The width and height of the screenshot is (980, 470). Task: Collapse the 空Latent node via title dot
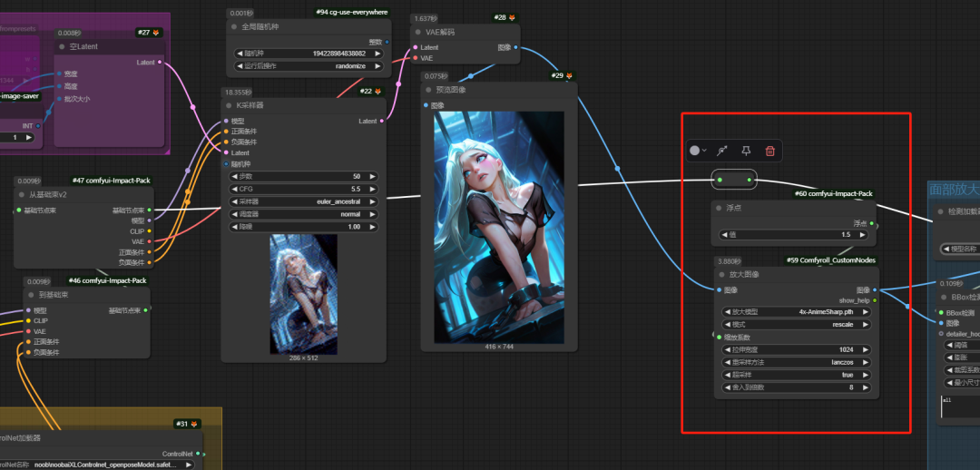[62, 46]
